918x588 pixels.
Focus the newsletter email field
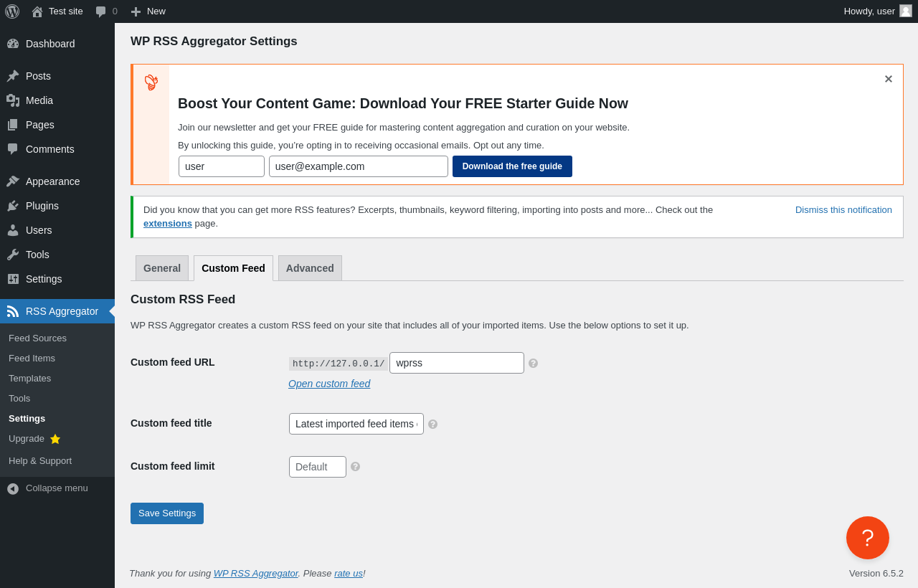359,166
